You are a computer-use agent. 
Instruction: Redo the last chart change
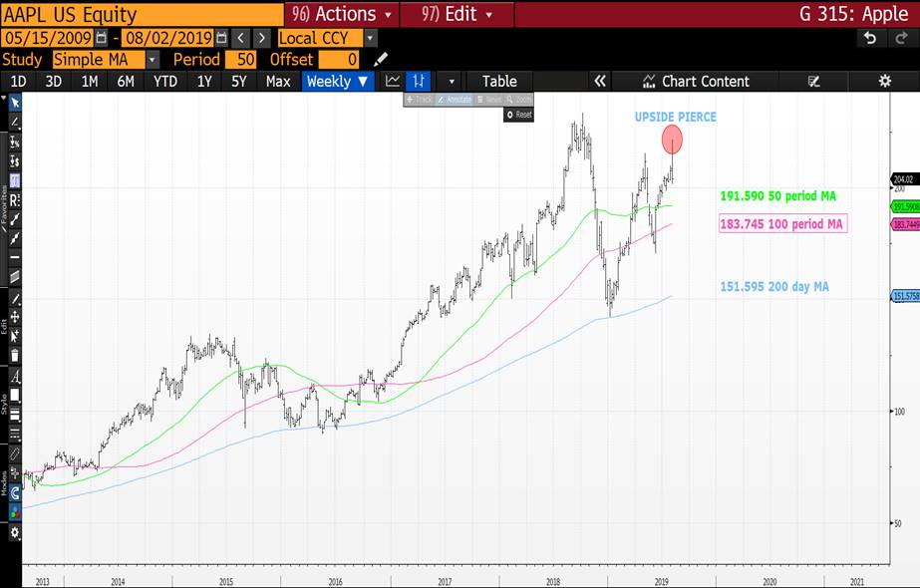[901, 38]
